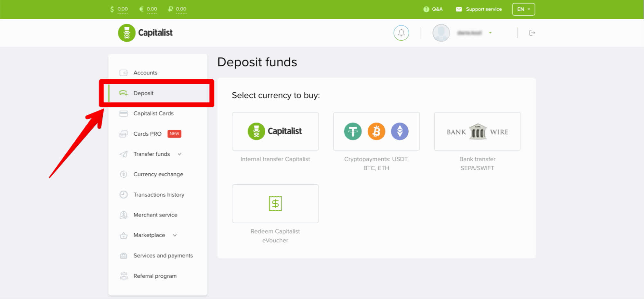Go to Capitalist Cards
644x299 pixels.
(158, 113)
